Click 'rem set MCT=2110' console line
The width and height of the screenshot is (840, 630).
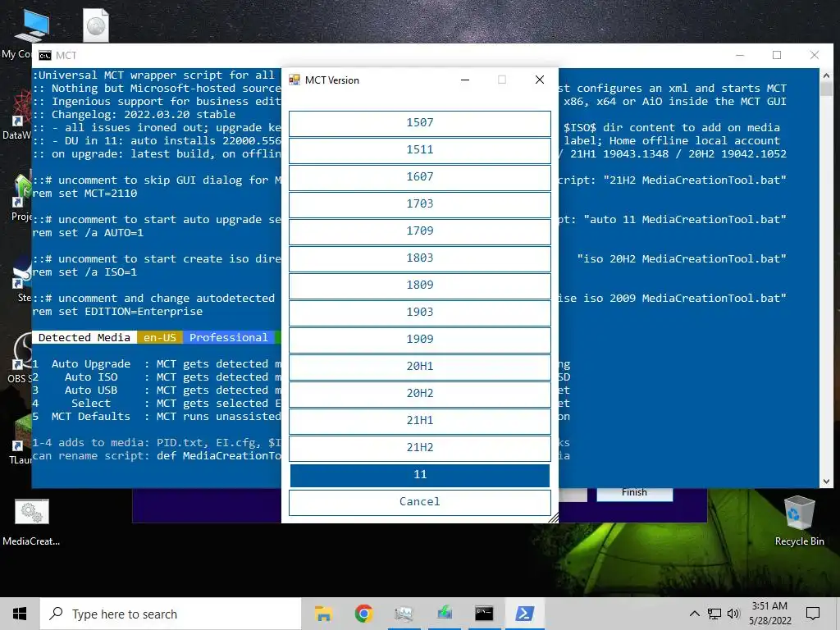coord(84,194)
